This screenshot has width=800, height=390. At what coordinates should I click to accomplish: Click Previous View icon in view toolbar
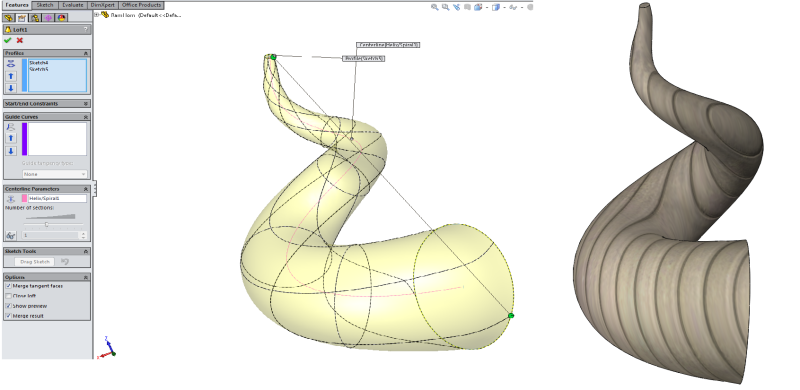tap(456, 7)
